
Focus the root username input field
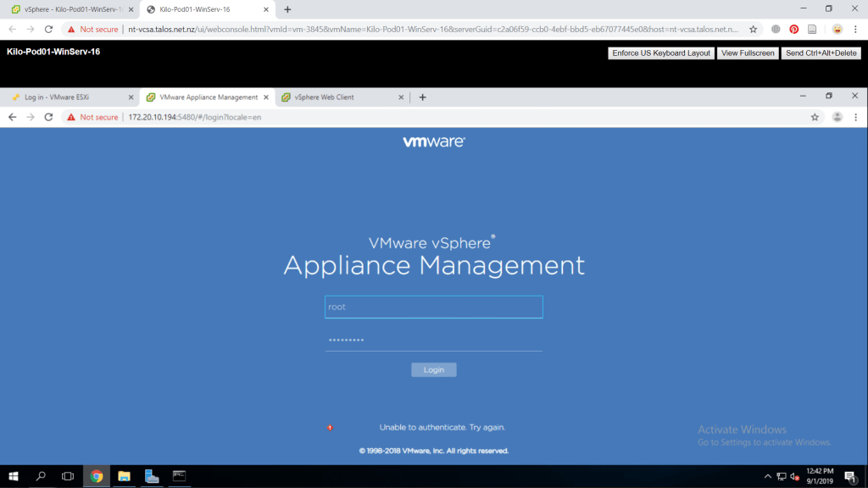point(433,307)
